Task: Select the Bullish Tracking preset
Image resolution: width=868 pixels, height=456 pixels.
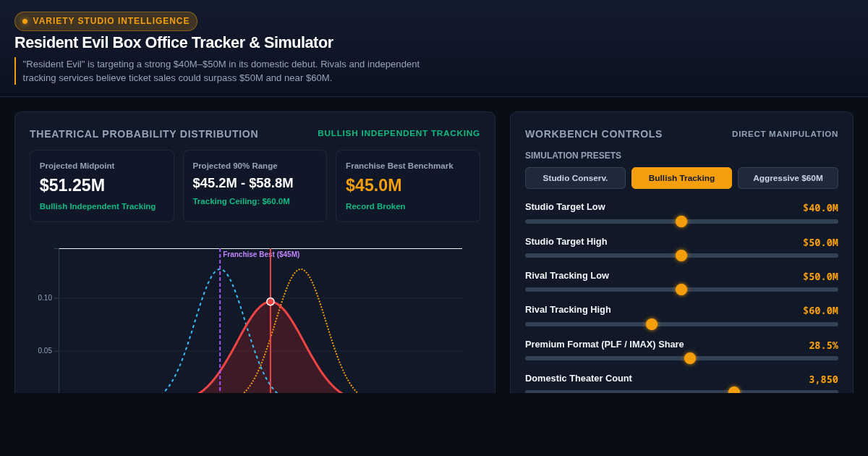Action: (x=681, y=178)
